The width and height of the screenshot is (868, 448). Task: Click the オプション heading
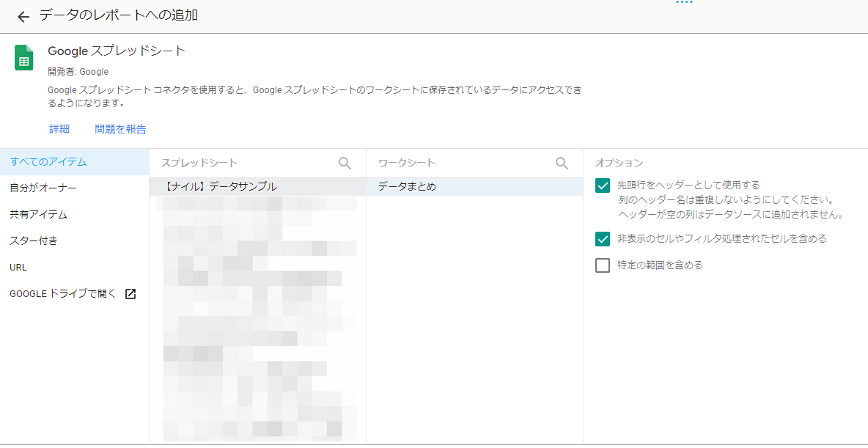[619, 163]
